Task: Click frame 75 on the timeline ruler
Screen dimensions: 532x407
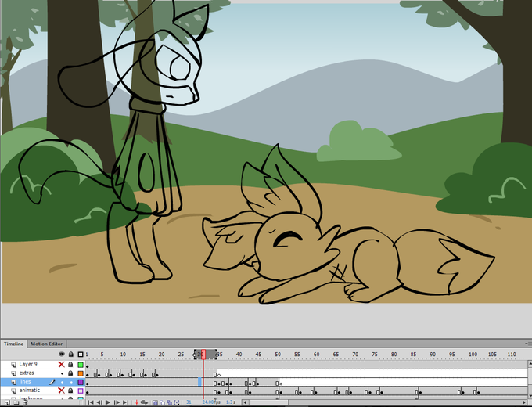Action: pyautogui.click(x=375, y=355)
